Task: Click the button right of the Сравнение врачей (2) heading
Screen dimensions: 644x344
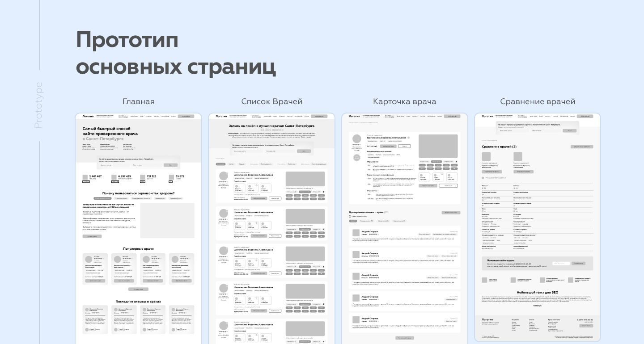Action: pyautogui.click(x=582, y=147)
